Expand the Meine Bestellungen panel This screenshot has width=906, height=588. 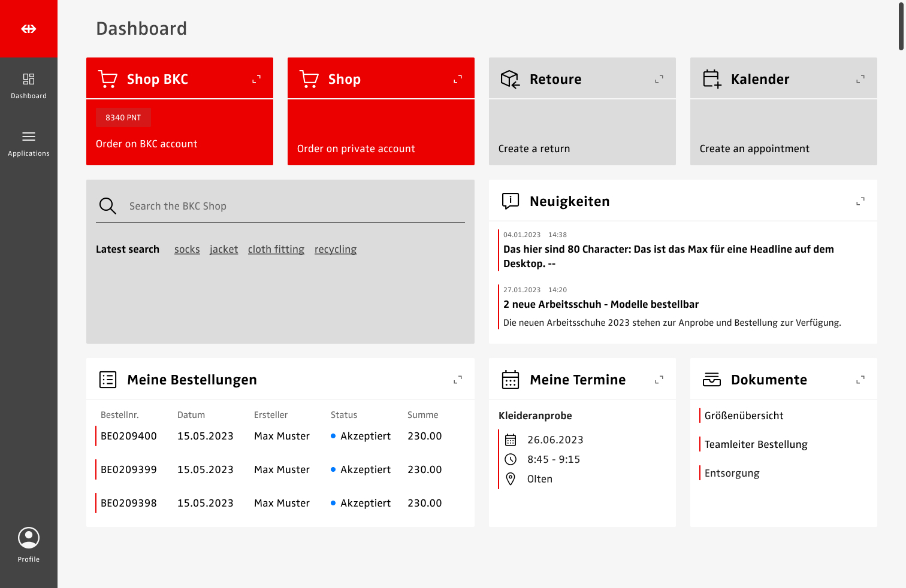pos(458,380)
